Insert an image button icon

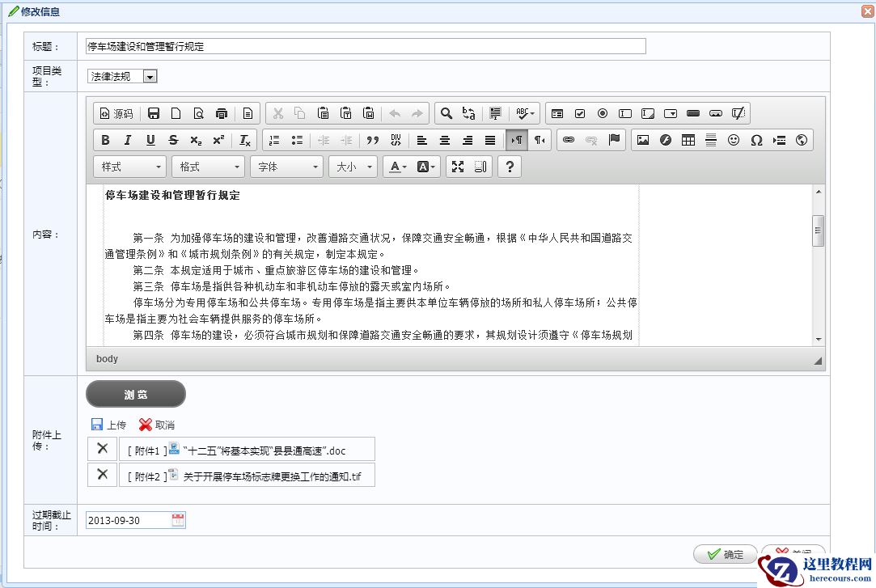(716, 113)
